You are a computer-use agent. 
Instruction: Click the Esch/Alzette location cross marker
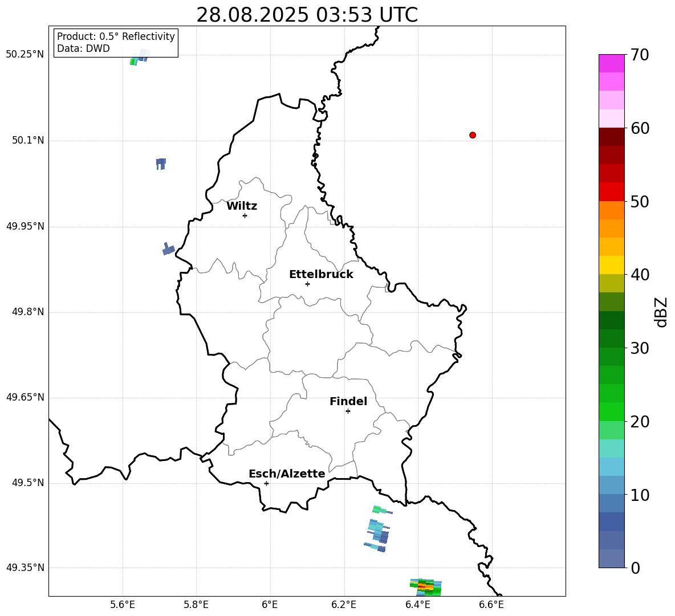[266, 483]
